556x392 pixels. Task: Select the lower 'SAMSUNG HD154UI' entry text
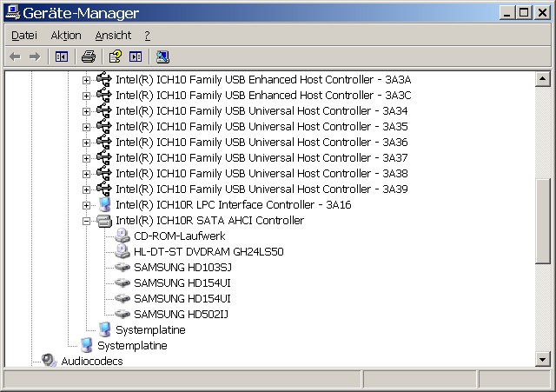[x=182, y=298]
